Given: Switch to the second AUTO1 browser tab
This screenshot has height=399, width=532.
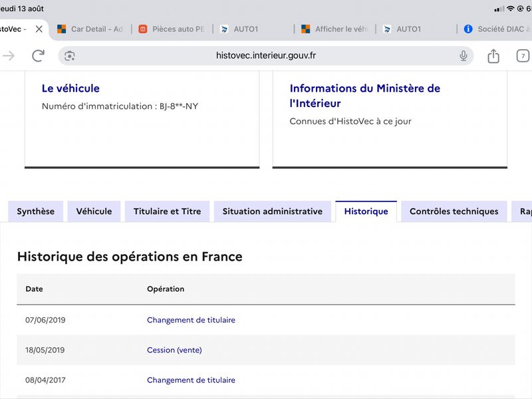Looking at the screenshot, I should coord(402,29).
